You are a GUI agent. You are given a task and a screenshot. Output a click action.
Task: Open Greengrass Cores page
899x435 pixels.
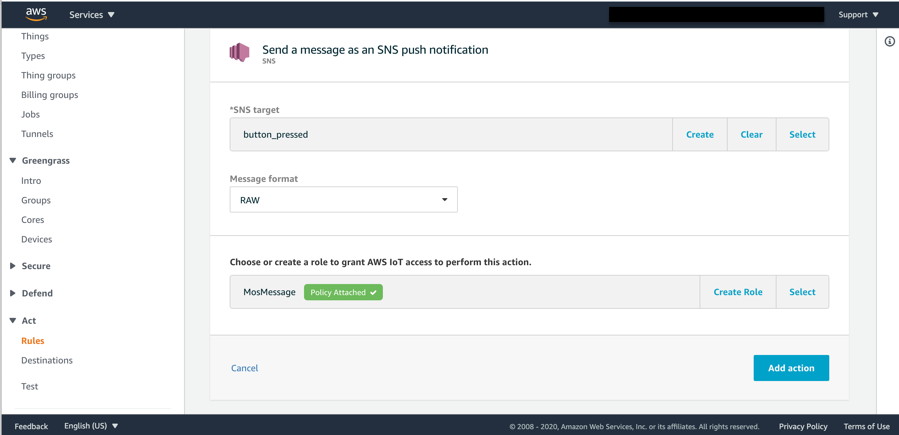(33, 220)
